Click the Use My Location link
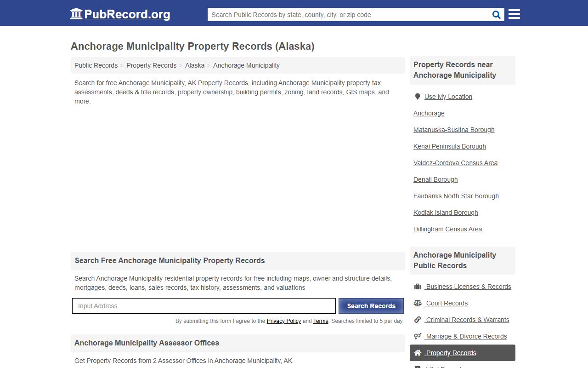Image resolution: width=588 pixels, height=368 pixels. pos(448,97)
